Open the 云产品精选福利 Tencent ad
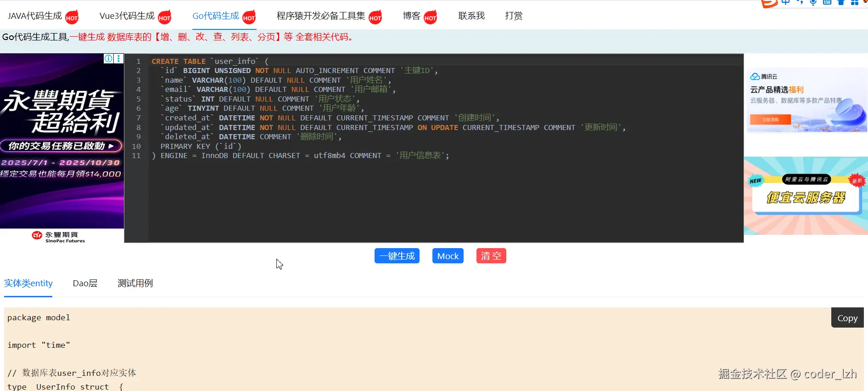This screenshot has width=868, height=391. (806, 100)
